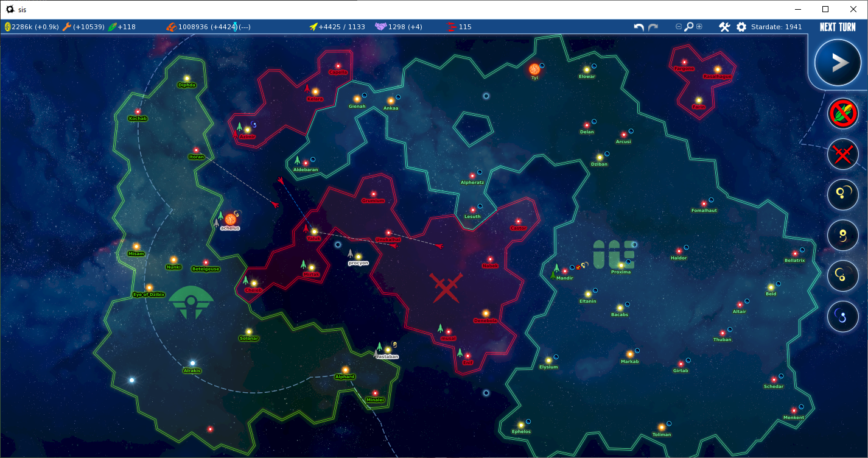The width and height of the screenshot is (868, 458).
Task: Select the achelus orange planet
Action: click(x=230, y=219)
